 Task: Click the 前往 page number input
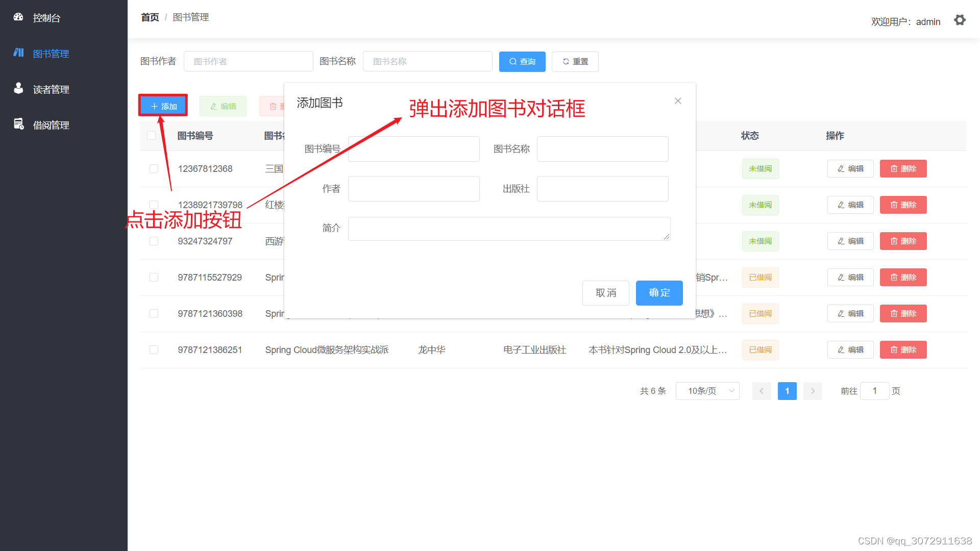tap(875, 391)
